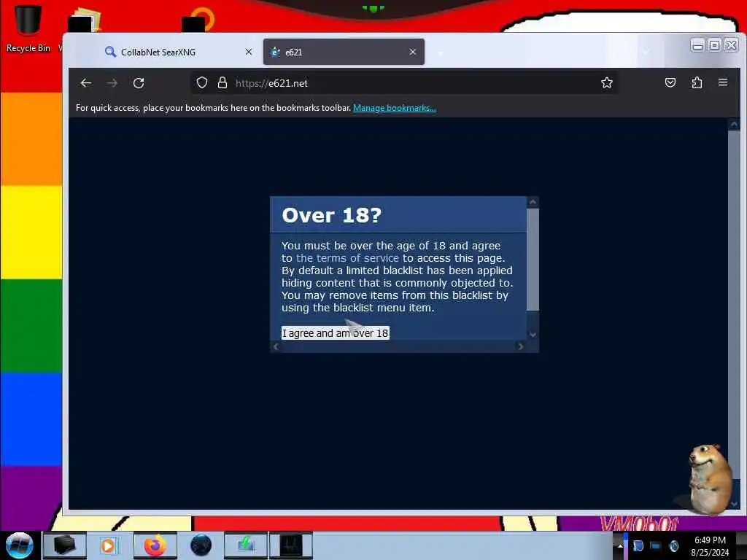Click the Over 18 dialog vertical scrollbar thumb
The height and width of the screenshot is (560, 747).
coord(533,260)
